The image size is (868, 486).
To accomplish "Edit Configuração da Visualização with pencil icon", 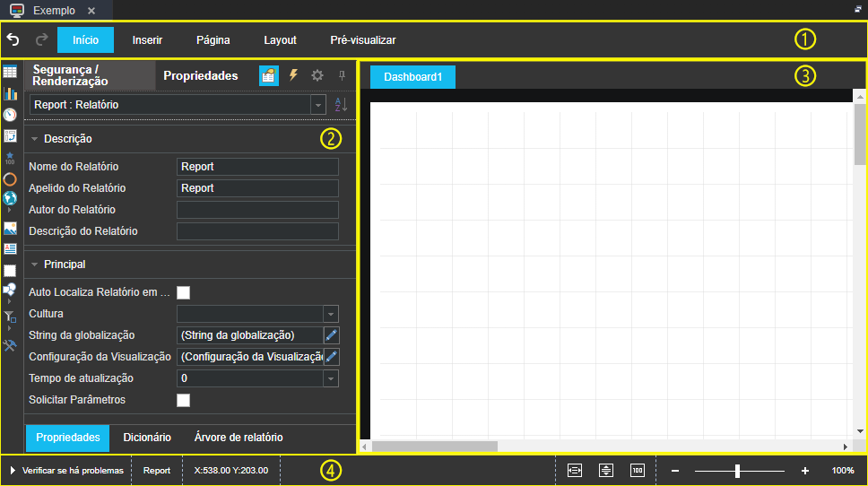I will tap(331, 357).
